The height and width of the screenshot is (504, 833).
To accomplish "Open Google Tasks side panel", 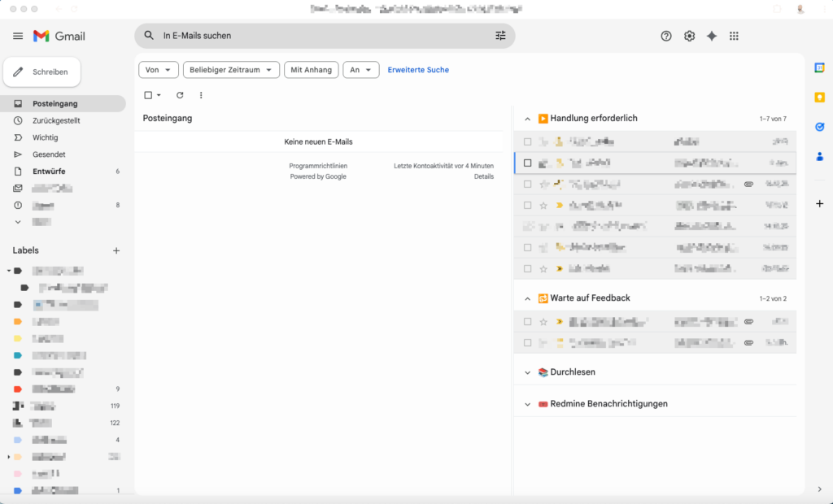I will (820, 126).
